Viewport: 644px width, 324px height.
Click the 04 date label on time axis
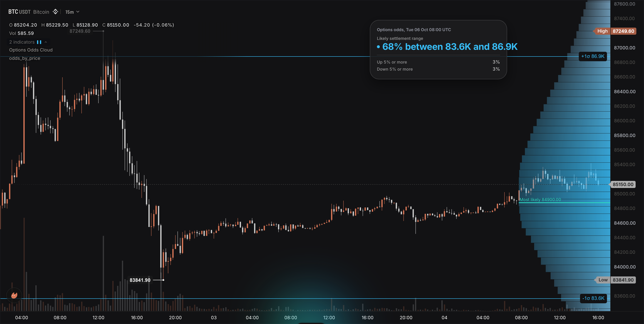pos(445,318)
